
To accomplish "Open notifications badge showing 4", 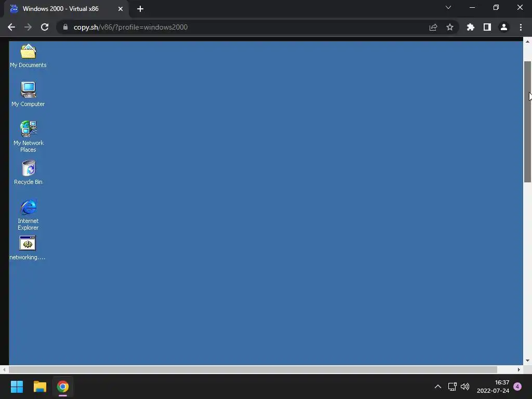I will [517, 387].
